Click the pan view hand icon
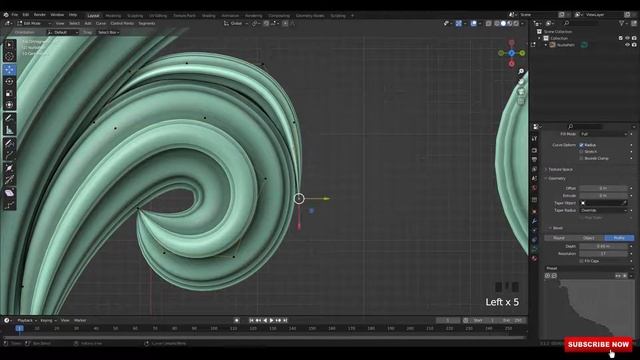This screenshot has width=640, height=360. [x=521, y=82]
